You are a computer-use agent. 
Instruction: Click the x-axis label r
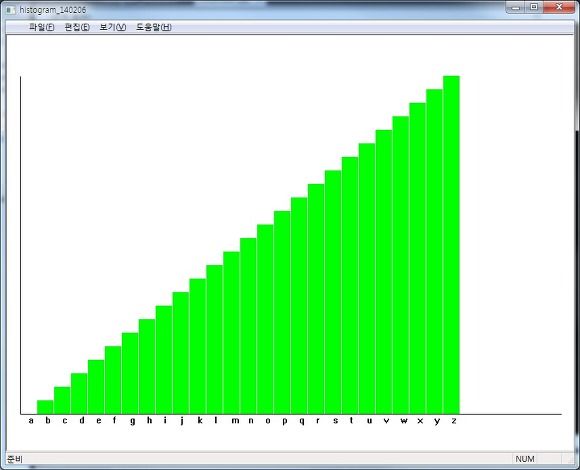(318, 420)
